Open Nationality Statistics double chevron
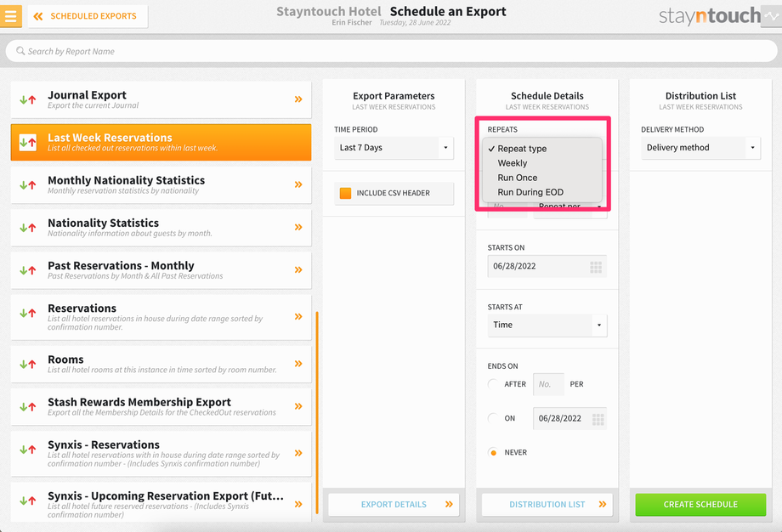Image resolution: width=782 pixels, height=532 pixels. (298, 227)
